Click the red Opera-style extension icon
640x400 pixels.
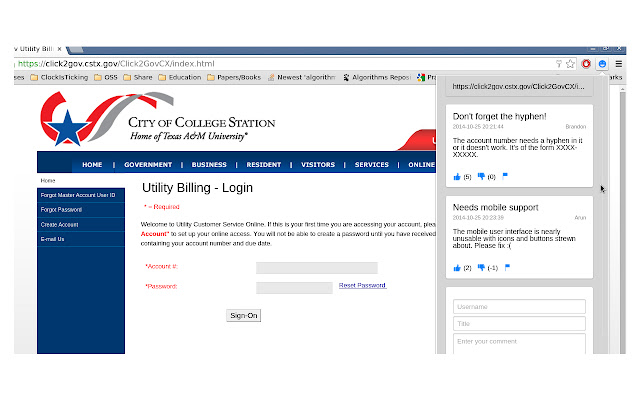586,64
